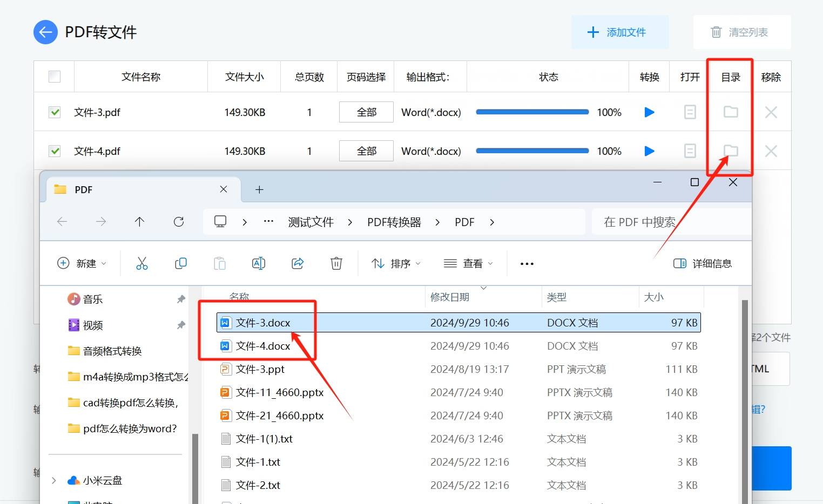Expand the chevron after PDF in breadcrumb
The image size is (823, 504).
click(x=492, y=222)
